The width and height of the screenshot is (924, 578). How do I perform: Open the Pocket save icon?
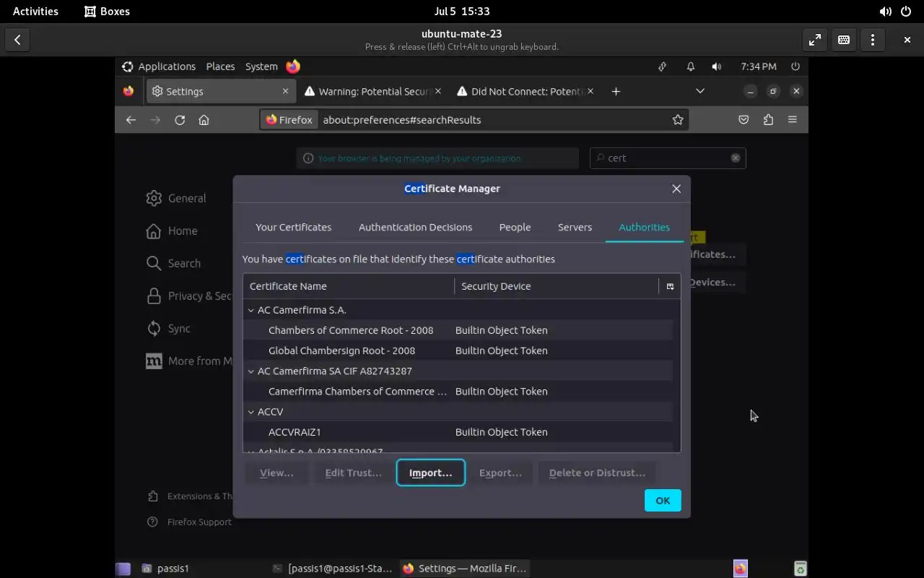pos(744,120)
